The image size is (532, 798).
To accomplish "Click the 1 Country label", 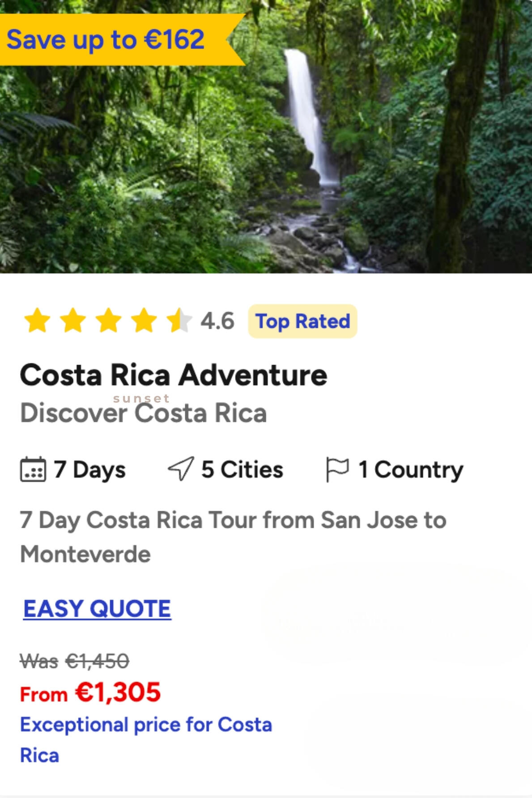I will pyautogui.click(x=411, y=470).
